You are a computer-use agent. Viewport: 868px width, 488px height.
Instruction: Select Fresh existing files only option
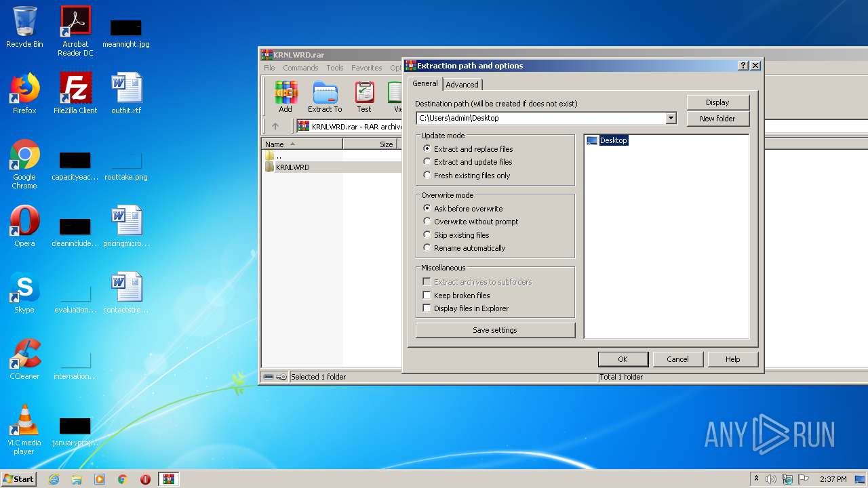(467, 176)
